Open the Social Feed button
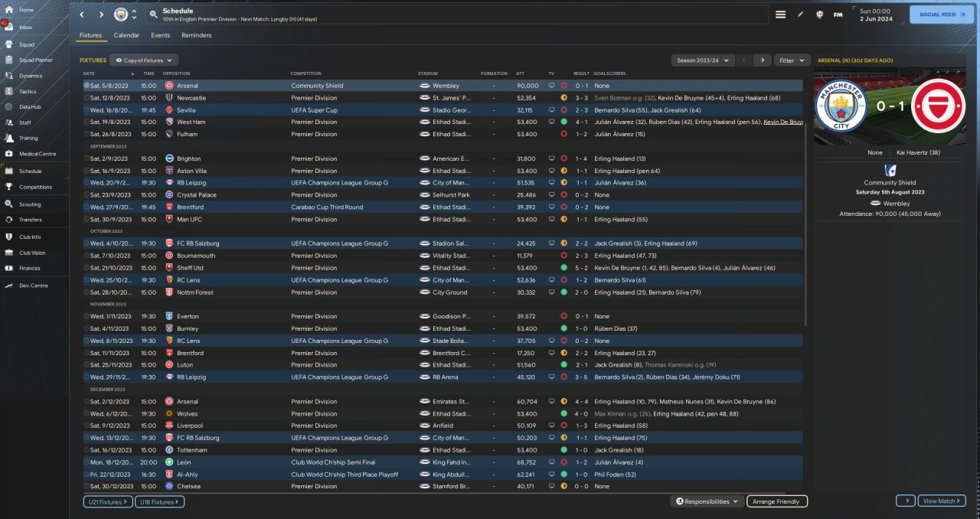The image size is (980, 519). [x=941, y=15]
